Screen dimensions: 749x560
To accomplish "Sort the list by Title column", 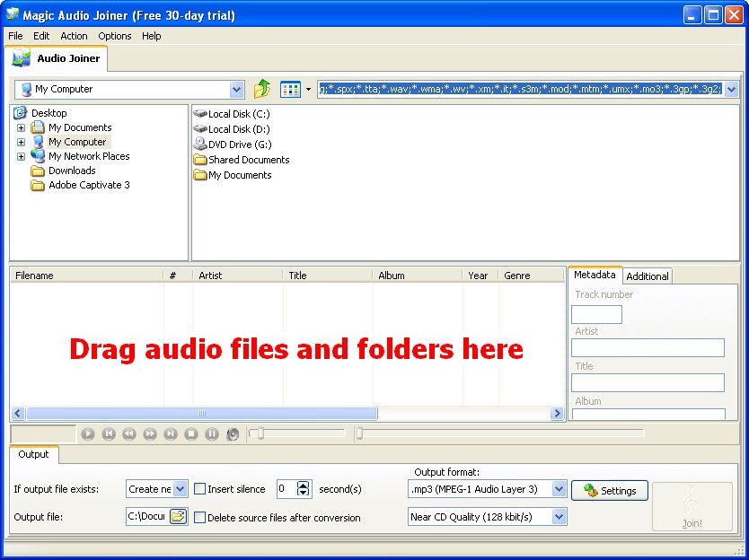I will click(327, 276).
